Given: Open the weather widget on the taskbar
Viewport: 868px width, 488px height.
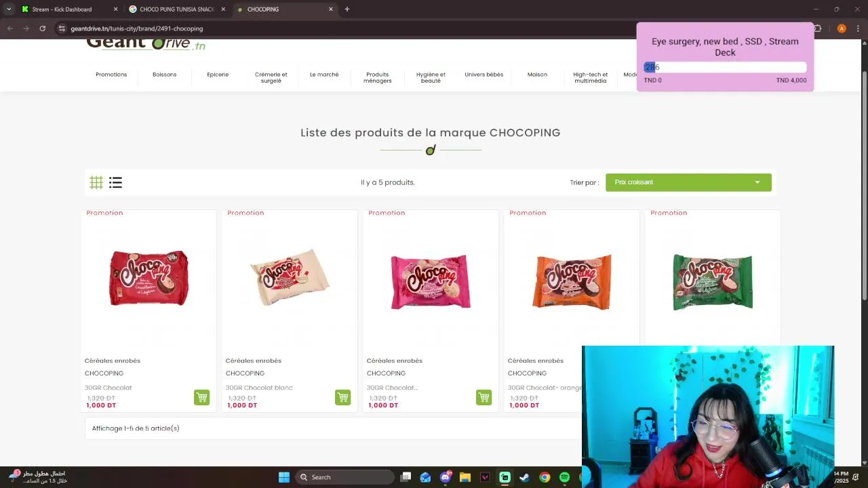Looking at the screenshot, I should tap(37, 477).
